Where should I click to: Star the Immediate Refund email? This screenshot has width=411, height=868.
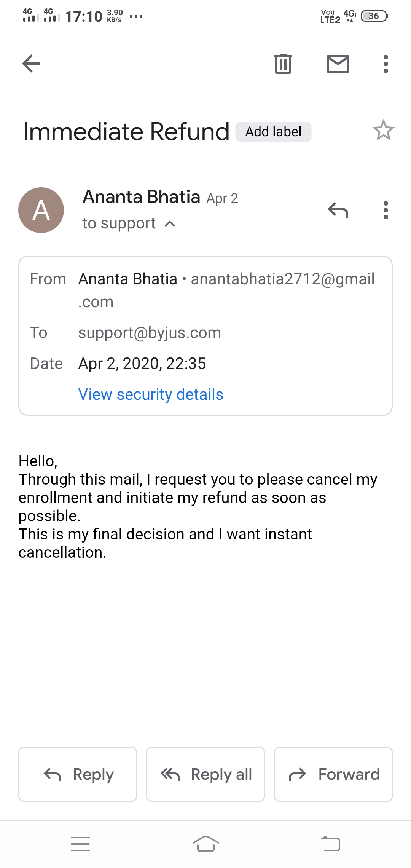click(x=383, y=131)
